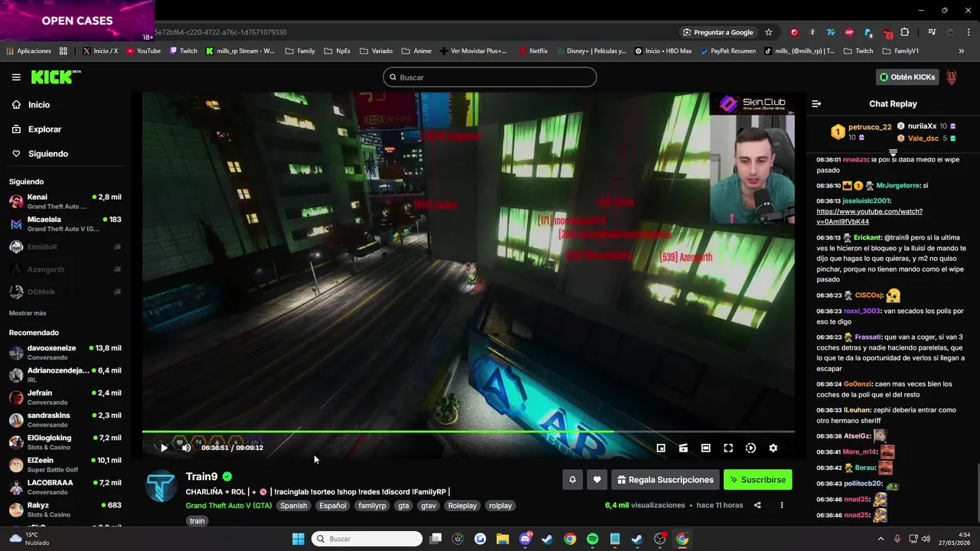This screenshot has height=551, width=980.
Task: Open the Family bookmarks folder
Action: coord(299,51)
